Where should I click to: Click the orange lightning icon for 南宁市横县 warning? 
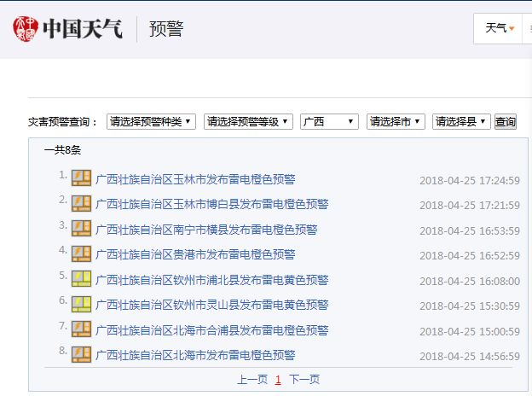click(81, 228)
